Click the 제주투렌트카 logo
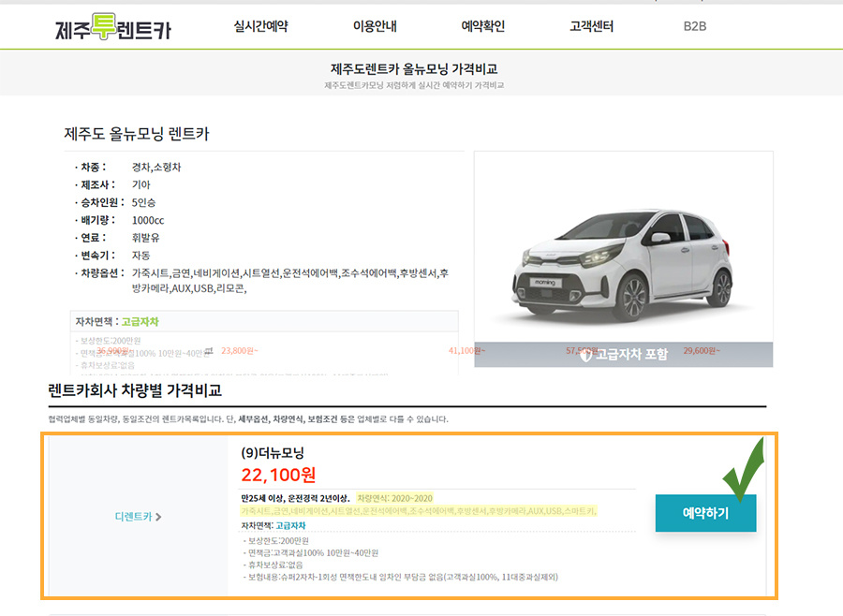Viewport: 843px width, 616px height. coord(113,27)
